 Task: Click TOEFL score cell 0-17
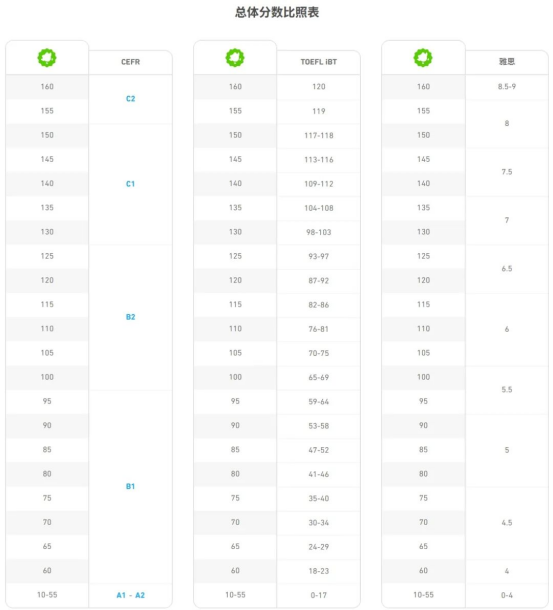point(319,595)
